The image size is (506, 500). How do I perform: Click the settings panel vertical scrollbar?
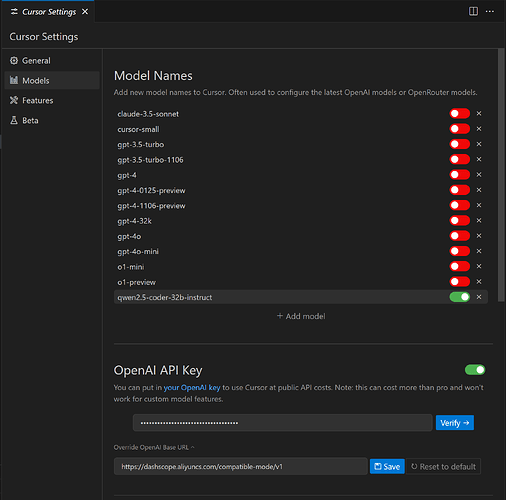coord(501,175)
